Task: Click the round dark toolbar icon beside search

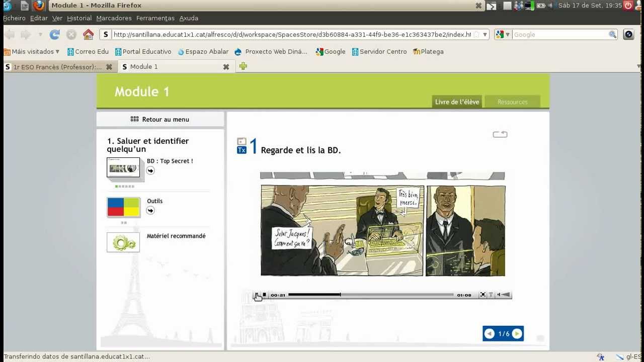Action: coord(628,35)
